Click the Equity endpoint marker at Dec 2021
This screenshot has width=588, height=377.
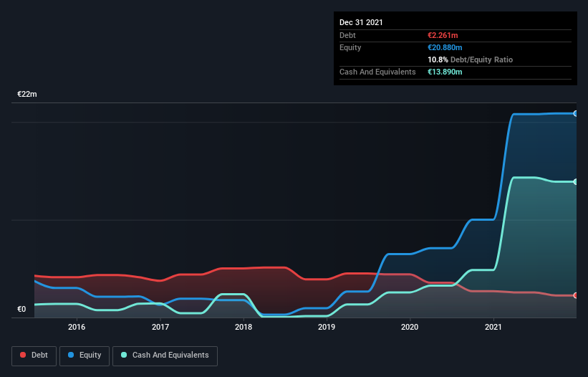(576, 114)
